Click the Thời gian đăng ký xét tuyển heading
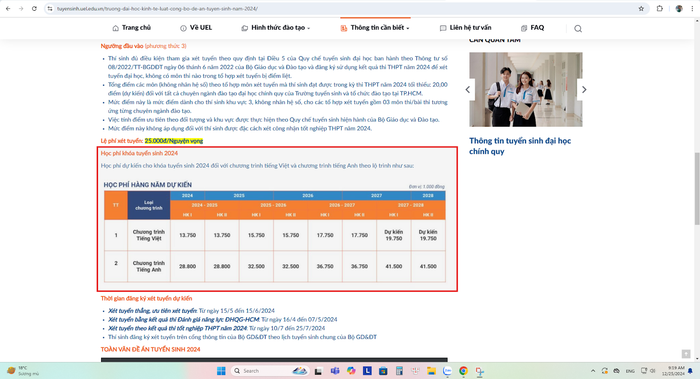 (x=146, y=298)
